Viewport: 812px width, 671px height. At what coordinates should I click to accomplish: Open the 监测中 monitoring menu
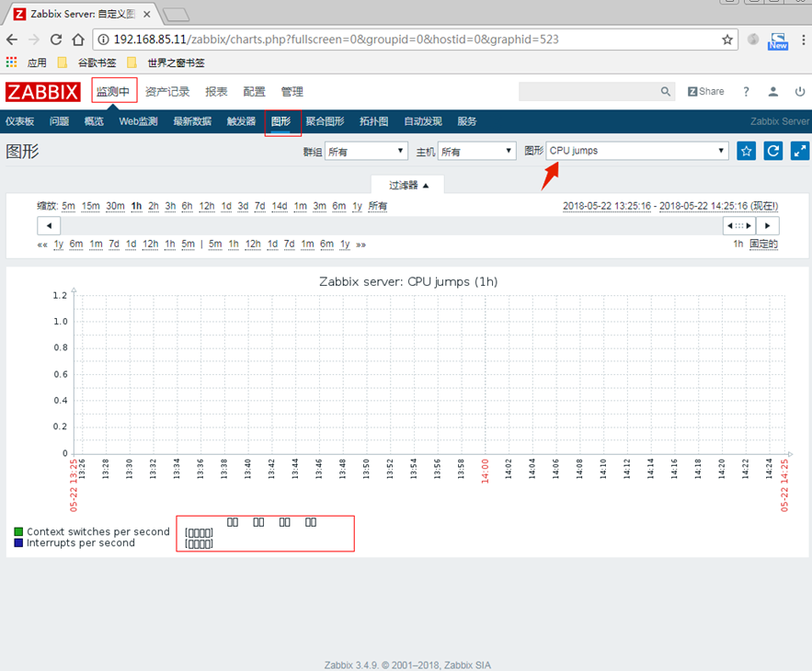[x=113, y=92]
